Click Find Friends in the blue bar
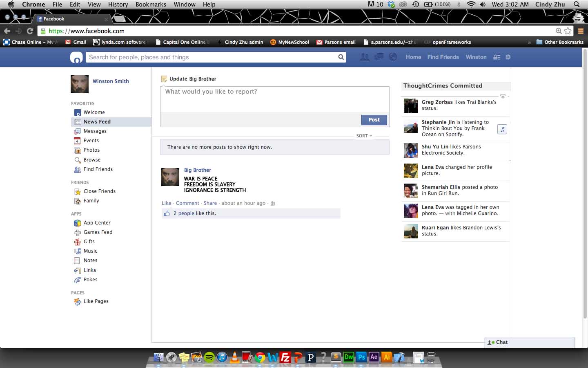588x368 pixels. (443, 57)
